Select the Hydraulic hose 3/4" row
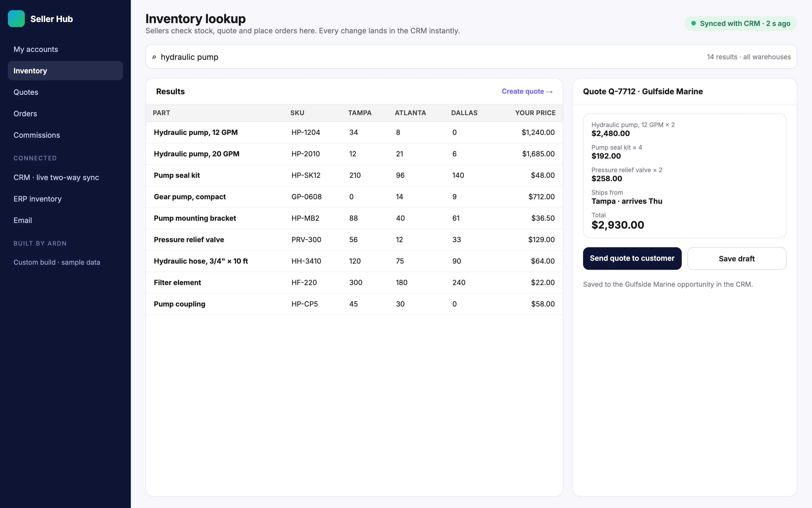Viewport: 812px width, 508px height. [x=354, y=261]
